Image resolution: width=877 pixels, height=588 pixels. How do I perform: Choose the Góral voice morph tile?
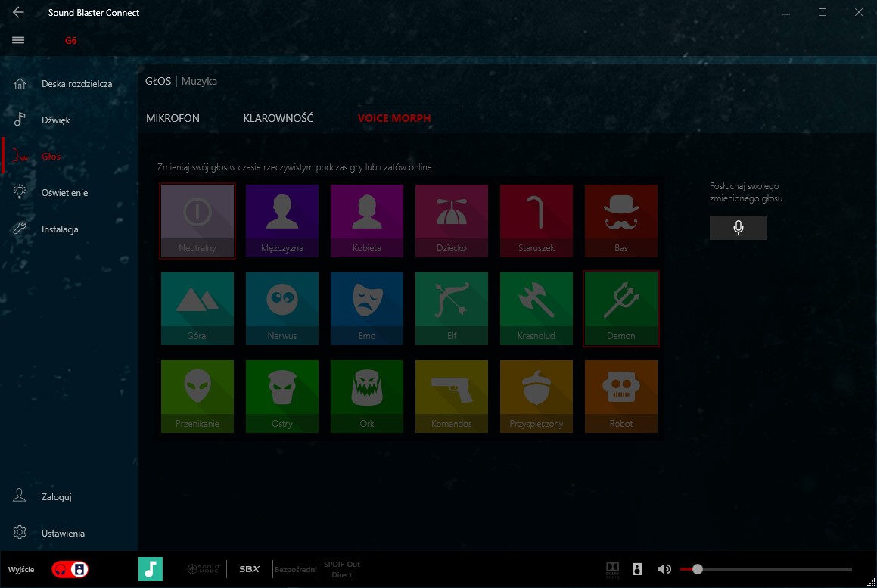pyautogui.click(x=197, y=309)
